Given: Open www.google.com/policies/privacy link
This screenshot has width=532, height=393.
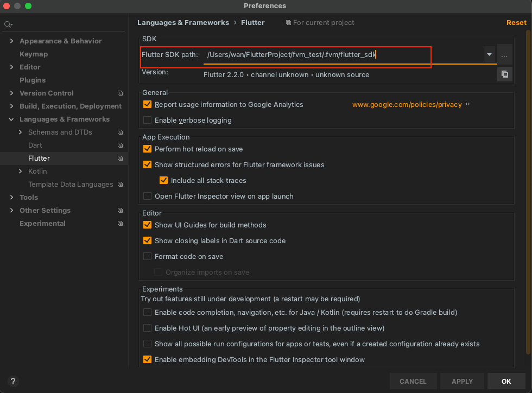Looking at the screenshot, I should tap(407, 105).
